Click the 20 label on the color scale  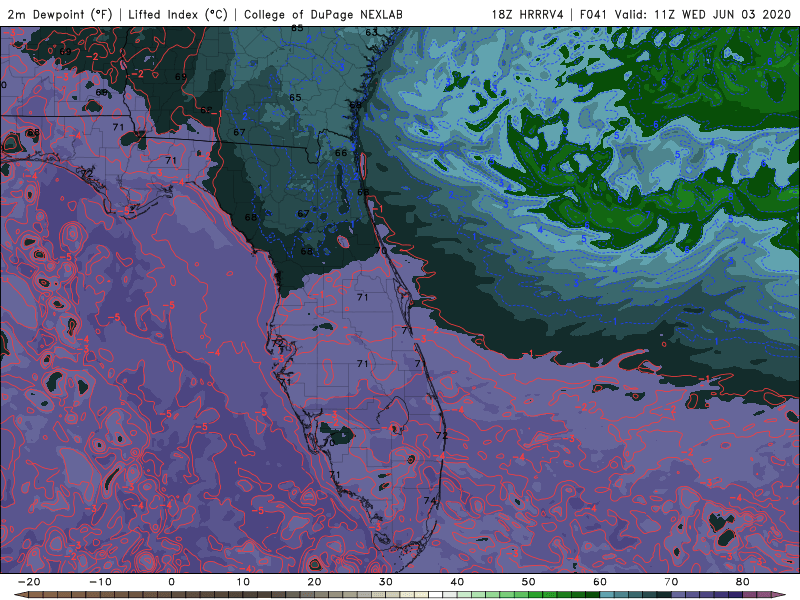314,582
